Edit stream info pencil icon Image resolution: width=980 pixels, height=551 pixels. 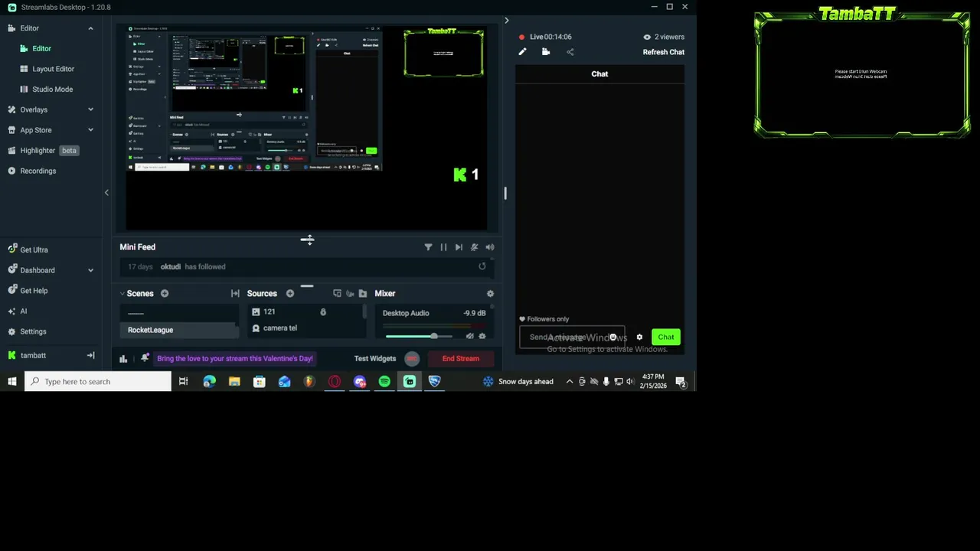(x=522, y=52)
